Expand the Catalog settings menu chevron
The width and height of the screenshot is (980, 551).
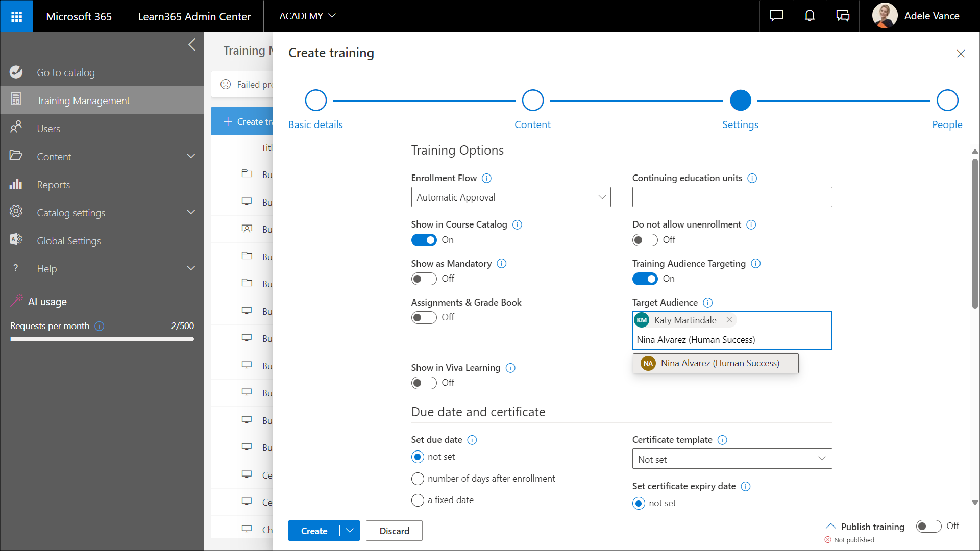(191, 212)
